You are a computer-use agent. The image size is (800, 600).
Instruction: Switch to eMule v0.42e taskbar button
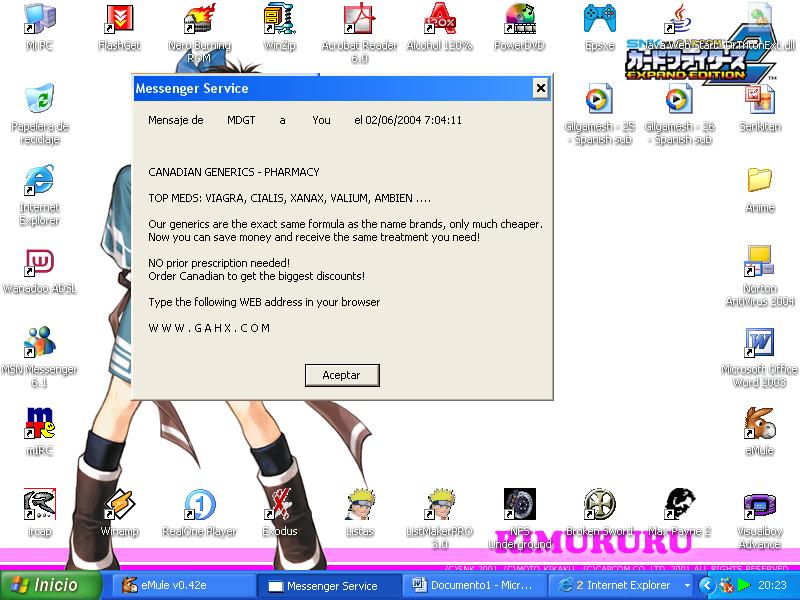pyautogui.click(x=184, y=585)
